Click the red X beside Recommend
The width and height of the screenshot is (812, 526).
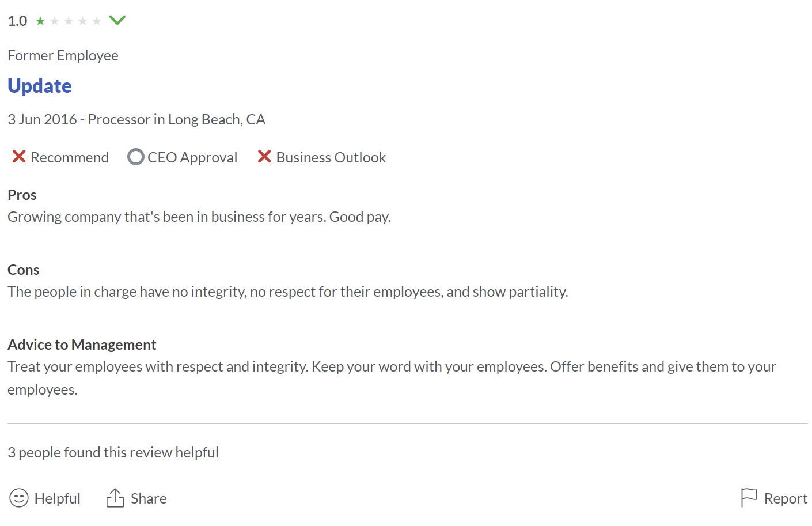pos(19,157)
